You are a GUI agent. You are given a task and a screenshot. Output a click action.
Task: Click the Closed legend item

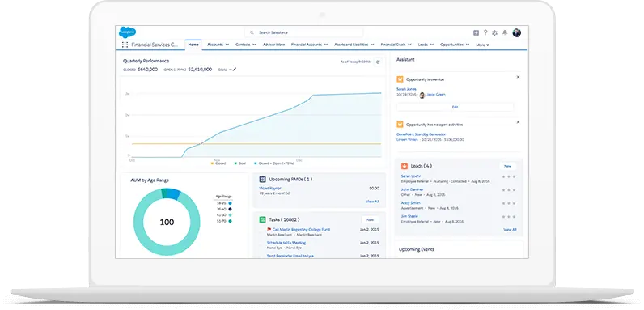point(218,163)
